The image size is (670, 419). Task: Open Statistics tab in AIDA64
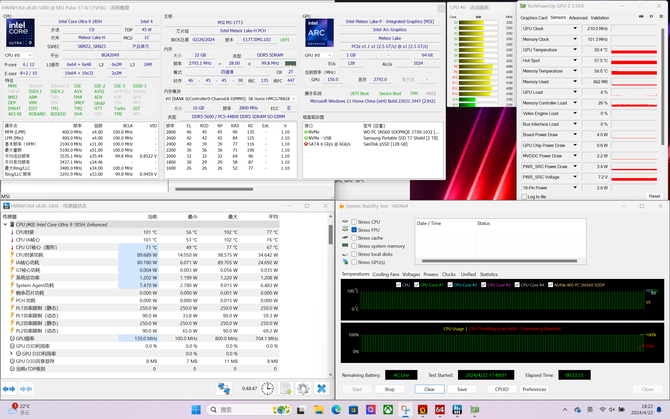pyautogui.click(x=488, y=274)
